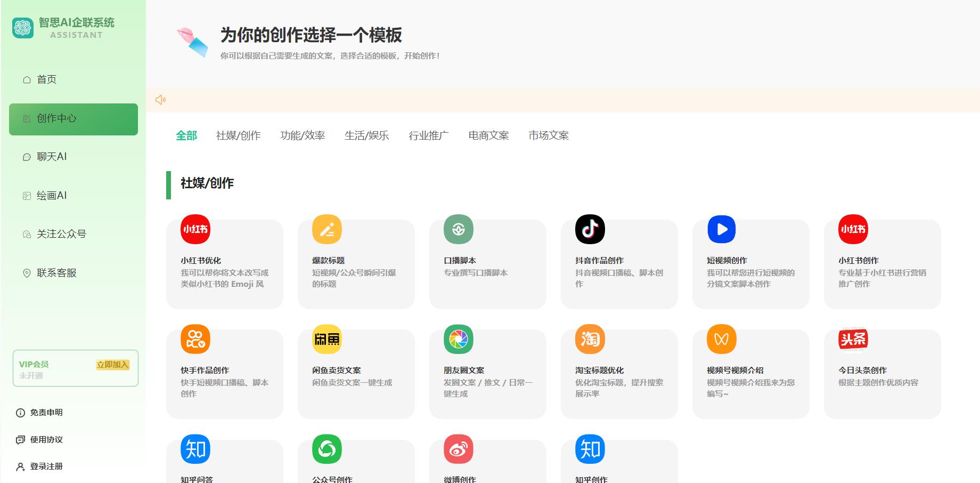Click the user icon beside 登录注册
980x483 pixels.
coord(21,466)
